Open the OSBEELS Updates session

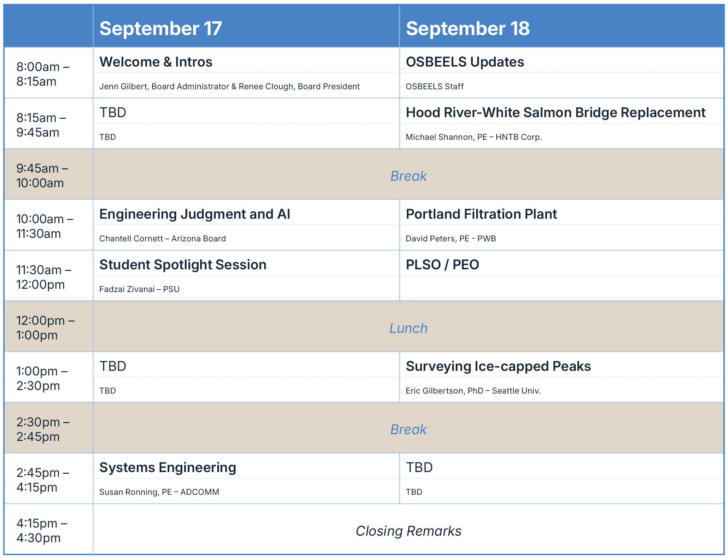click(x=465, y=62)
